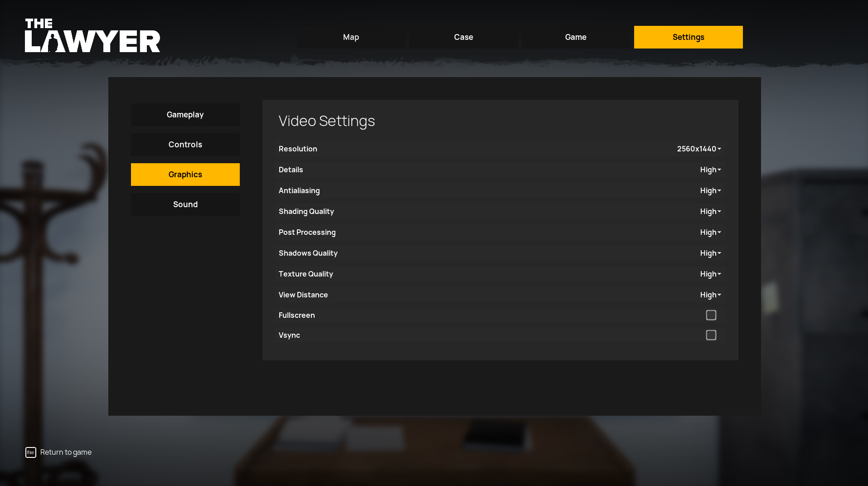Open the Sound settings section

click(x=185, y=204)
